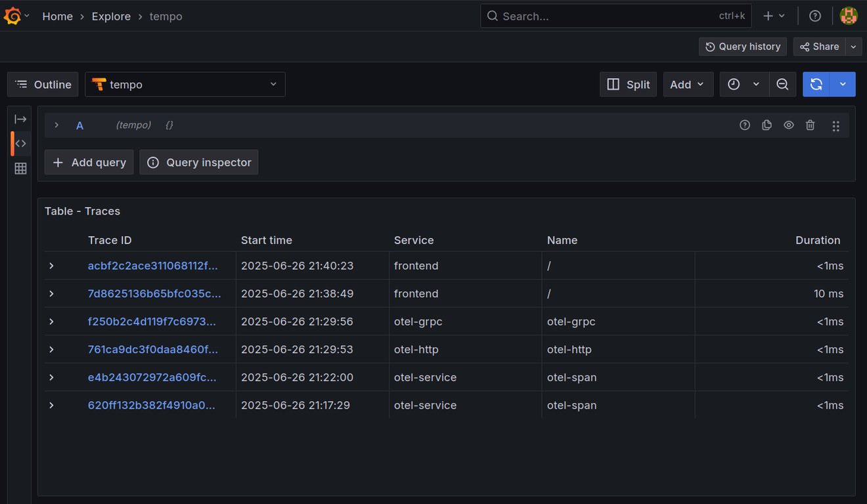Click the query drag handle dots
Screen dimensions: 867x504
click(x=835, y=125)
